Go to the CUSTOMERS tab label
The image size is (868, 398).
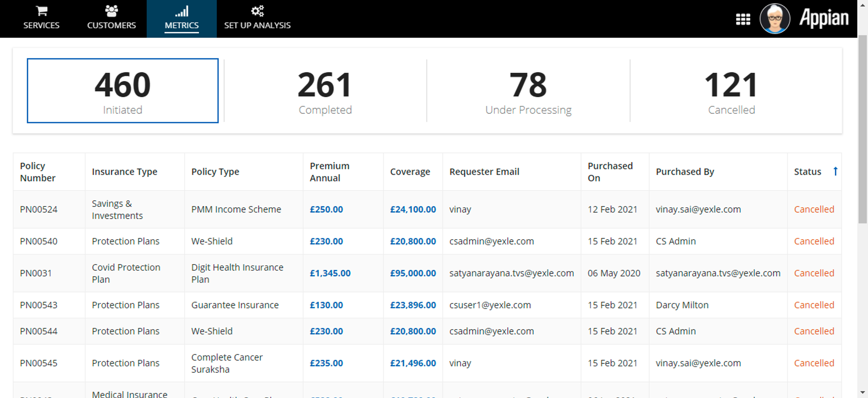pyautogui.click(x=111, y=25)
